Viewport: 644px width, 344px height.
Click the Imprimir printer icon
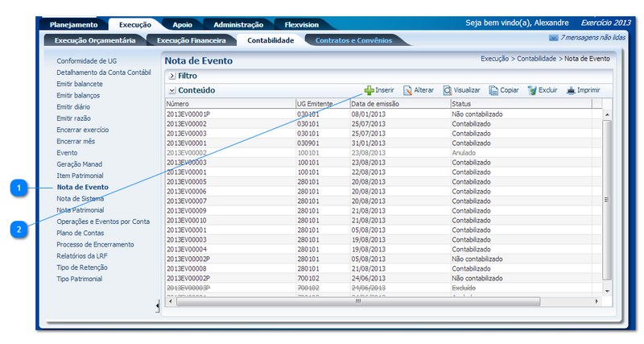coord(571,91)
